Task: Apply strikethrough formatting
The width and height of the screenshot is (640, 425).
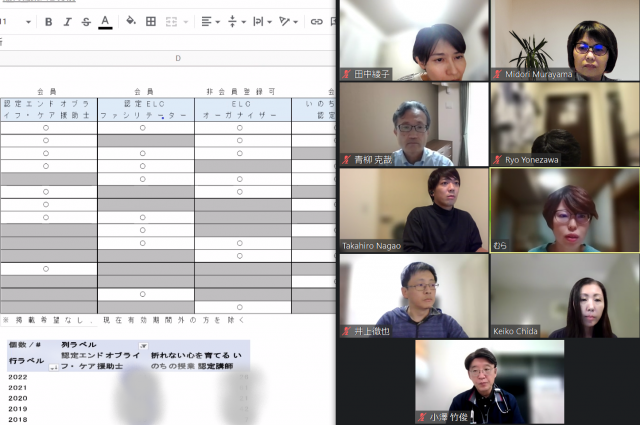Action: 85,21
